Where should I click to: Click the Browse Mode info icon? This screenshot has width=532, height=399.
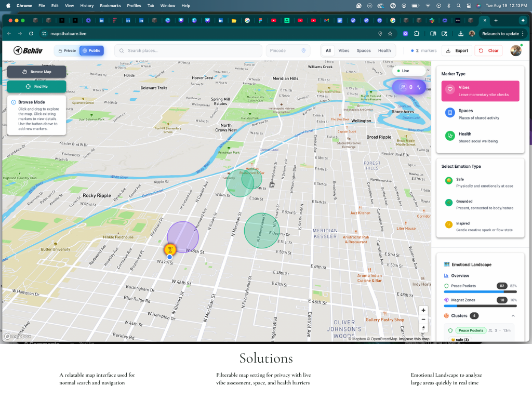coord(14,102)
